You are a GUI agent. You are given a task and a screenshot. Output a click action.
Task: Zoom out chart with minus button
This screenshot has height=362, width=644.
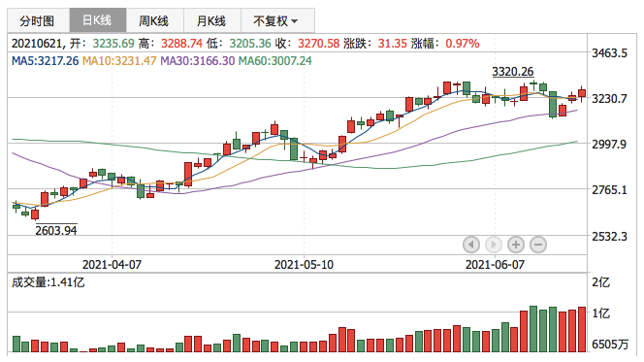click(538, 245)
